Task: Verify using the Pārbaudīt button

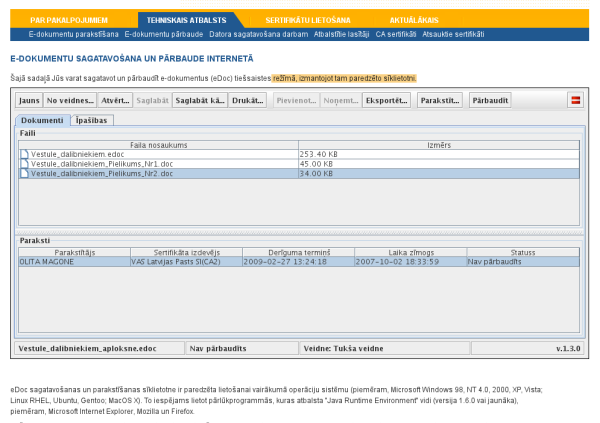Action: tap(490, 100)
